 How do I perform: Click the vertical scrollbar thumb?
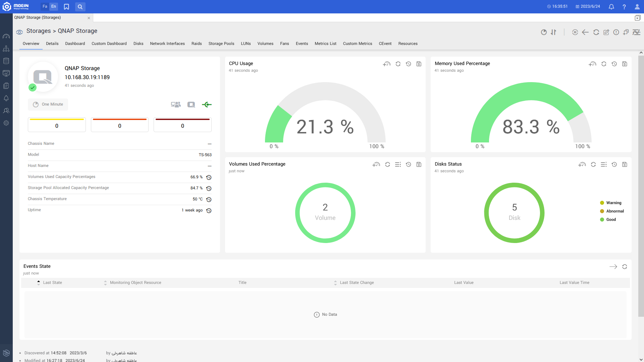click(x=641, y=186)
